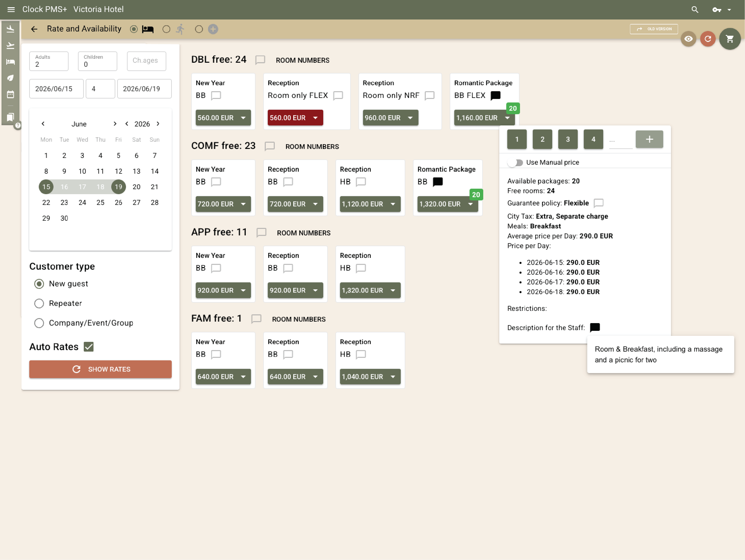This screenshot has width=745, height=560.
Task: Click the red refresh circle button
Action: pyautogui.click(x=707, y=39)
